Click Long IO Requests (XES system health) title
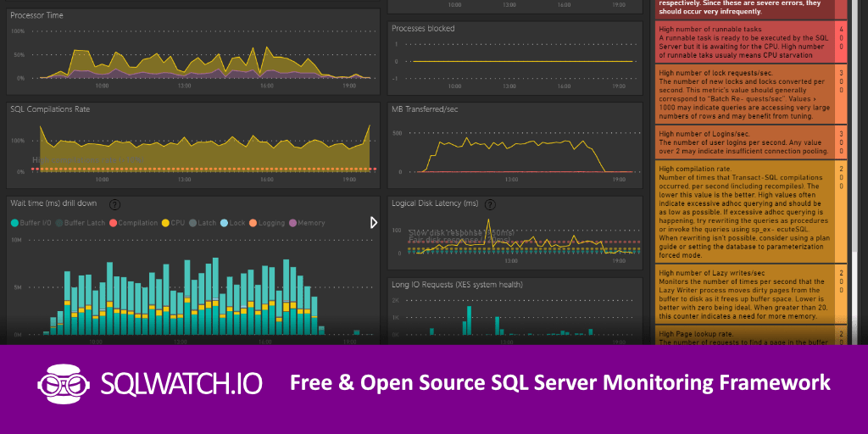868x434 pixels. 457,285
